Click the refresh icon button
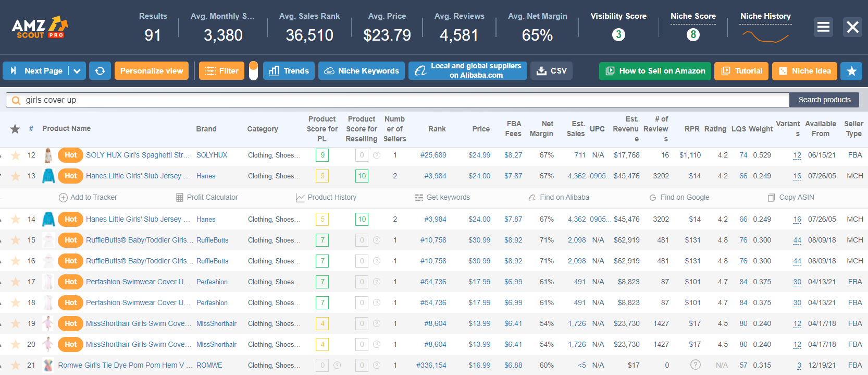 [100, 71]
